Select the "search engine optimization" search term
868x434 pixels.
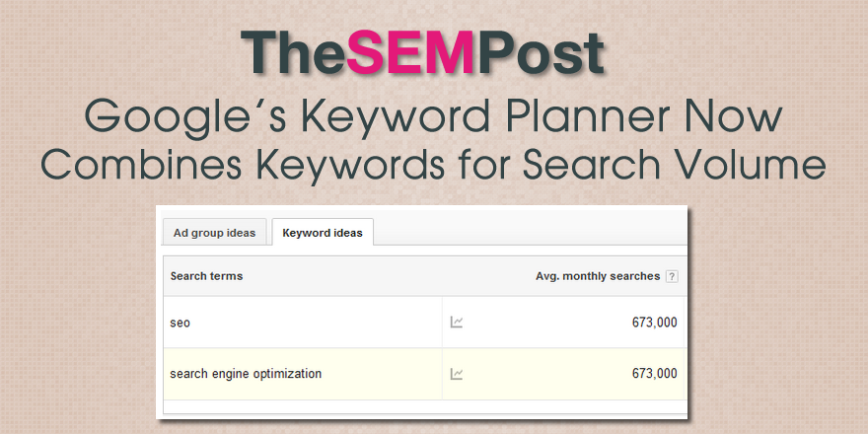coord(246,374)
